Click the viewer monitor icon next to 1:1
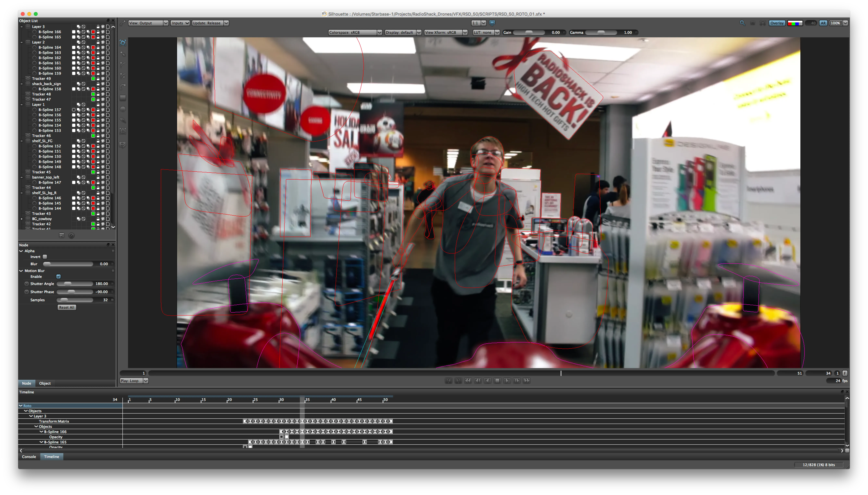Screen dimensions: 868x495 click(x=492, y=23)
